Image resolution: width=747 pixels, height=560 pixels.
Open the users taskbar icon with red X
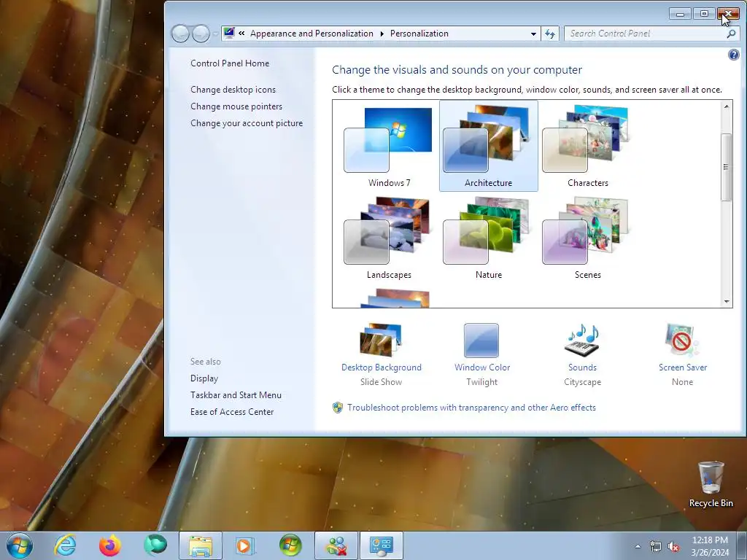click(336, 545)
